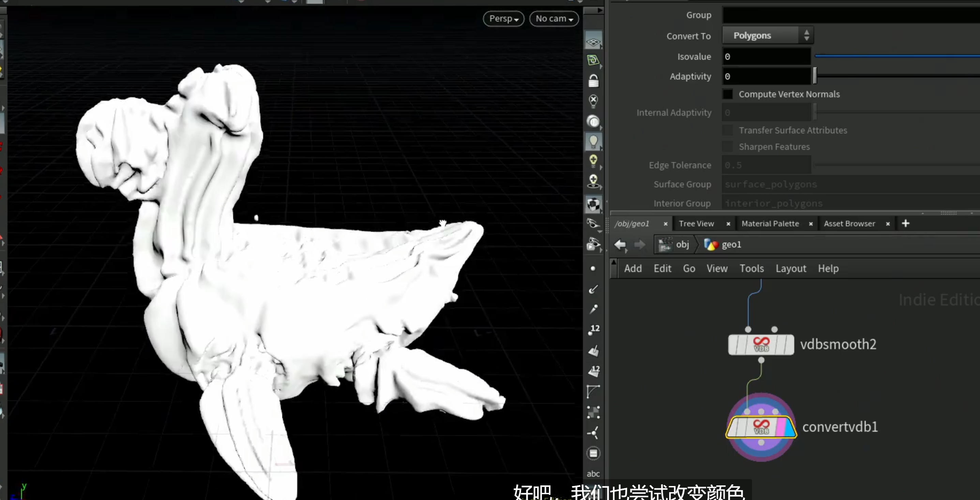Click the Adaptivity slider handle
The height and width of the screenshot is (500, 980).
(815, 76)
